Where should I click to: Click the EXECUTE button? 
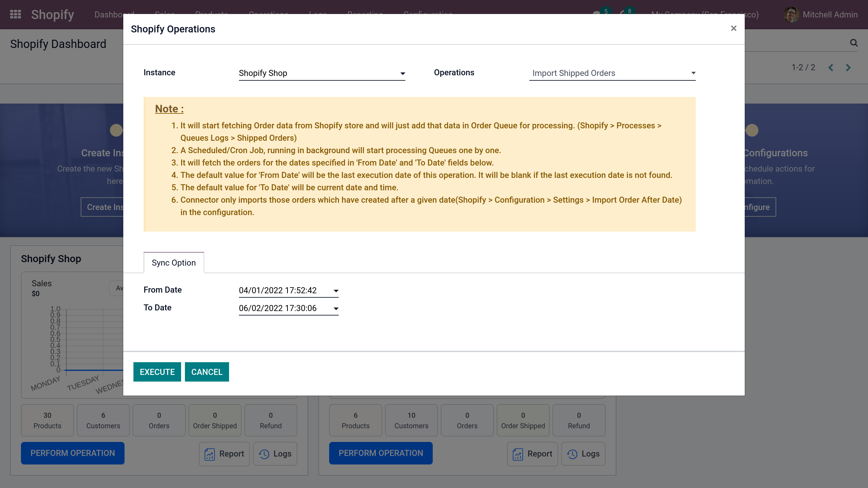pyautogui.click(x=157, y=372)
